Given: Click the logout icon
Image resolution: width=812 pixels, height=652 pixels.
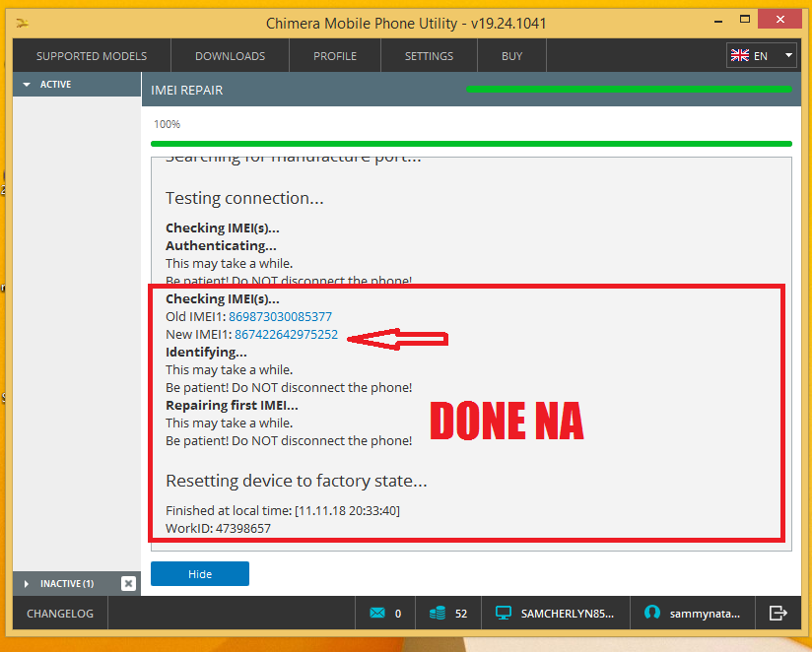Looking at the screenshot, I should click(x=778, y=614).
